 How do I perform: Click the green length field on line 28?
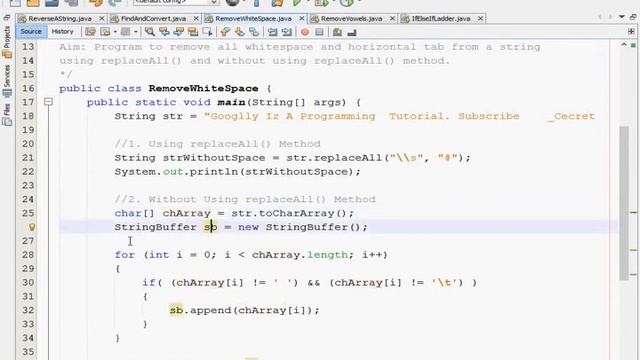pyautogui.click(x=327, y=255)
